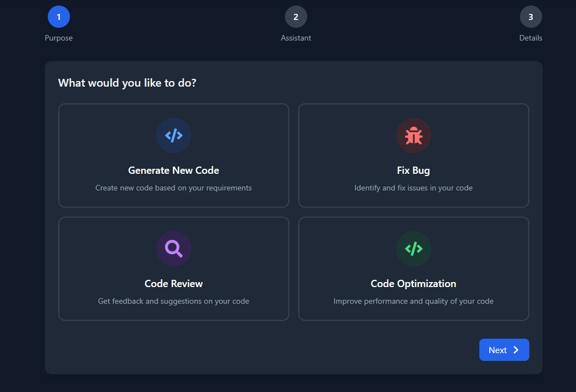This screenshot has height=392, width=576.
Task: Choose the Generate New Code title
Action: tap(174, 170)
